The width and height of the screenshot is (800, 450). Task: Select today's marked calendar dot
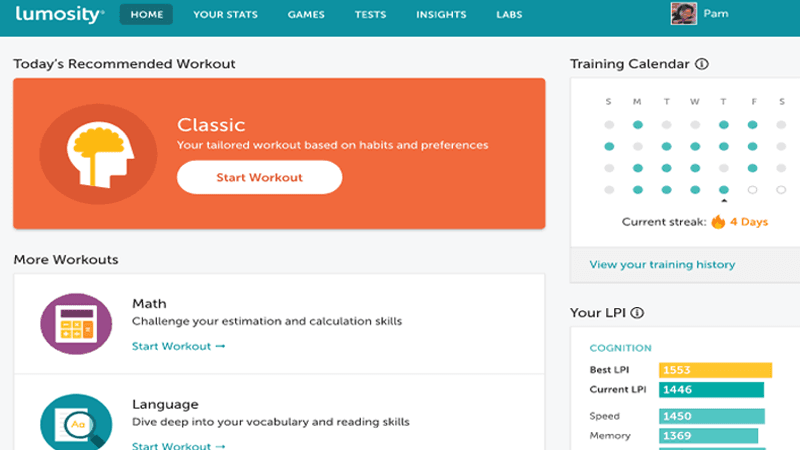[x=723, y=190]
